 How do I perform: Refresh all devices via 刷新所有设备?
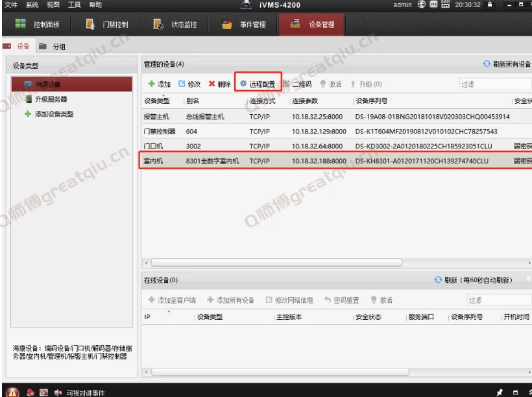coord(507,64)
